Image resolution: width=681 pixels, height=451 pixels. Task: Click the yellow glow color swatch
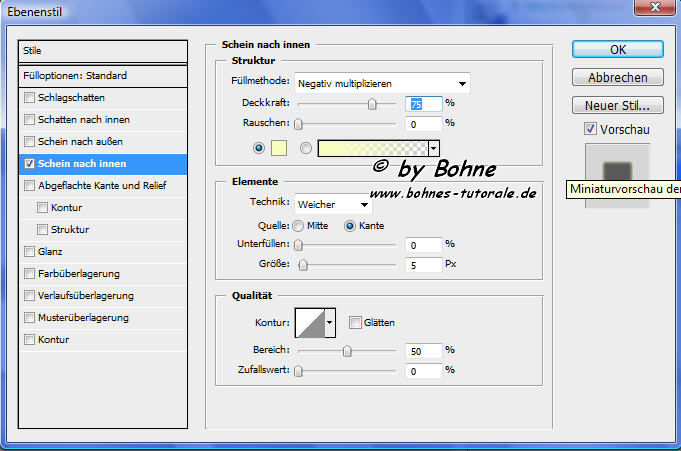[279, 148]
